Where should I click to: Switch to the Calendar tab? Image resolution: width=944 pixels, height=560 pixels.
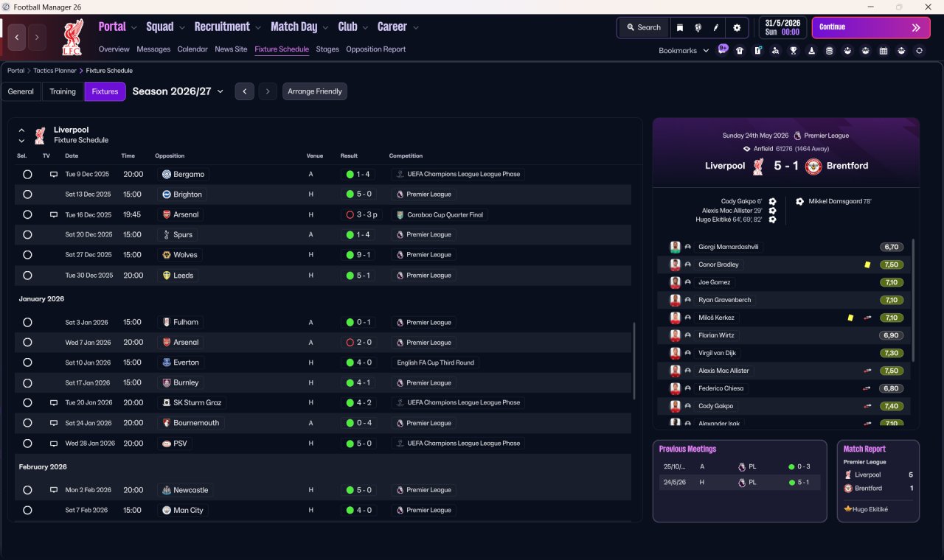(x=192, y=49)
